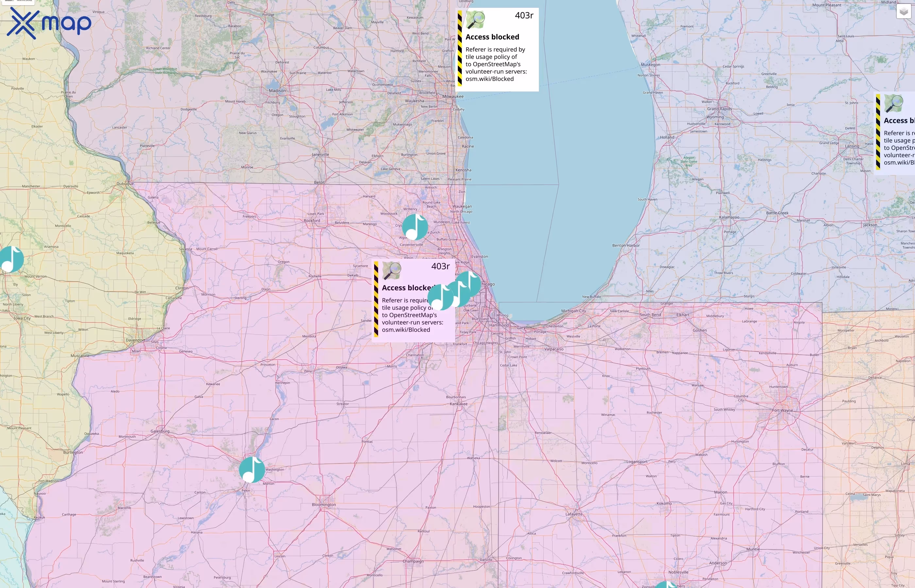The width and height of the screenshot is (915, 588).
Task: Click the Janesville city label
Action: point(320,155)
